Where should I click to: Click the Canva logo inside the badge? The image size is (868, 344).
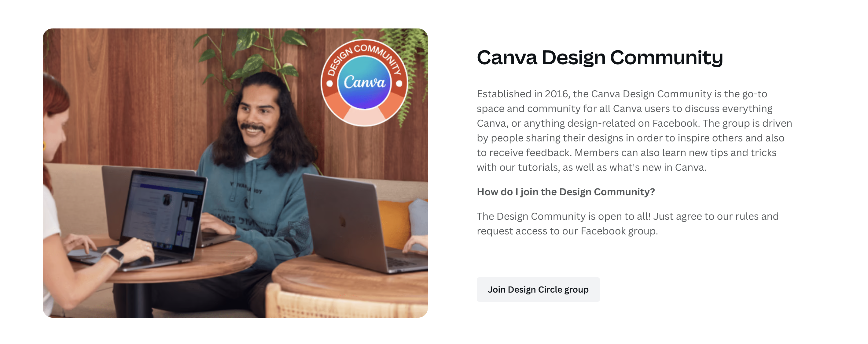(364, 82)
